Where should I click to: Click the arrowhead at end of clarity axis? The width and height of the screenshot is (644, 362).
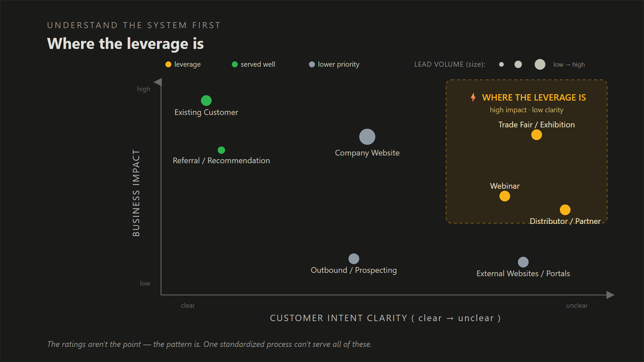click(x=610, y=295)
